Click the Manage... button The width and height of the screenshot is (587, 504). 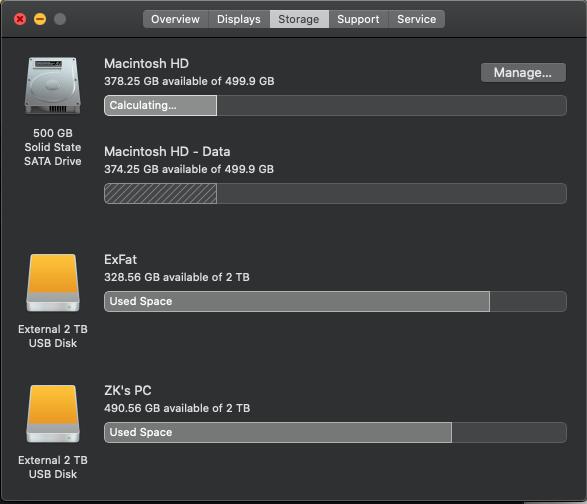pyautogui.click(x=523, y=72)
